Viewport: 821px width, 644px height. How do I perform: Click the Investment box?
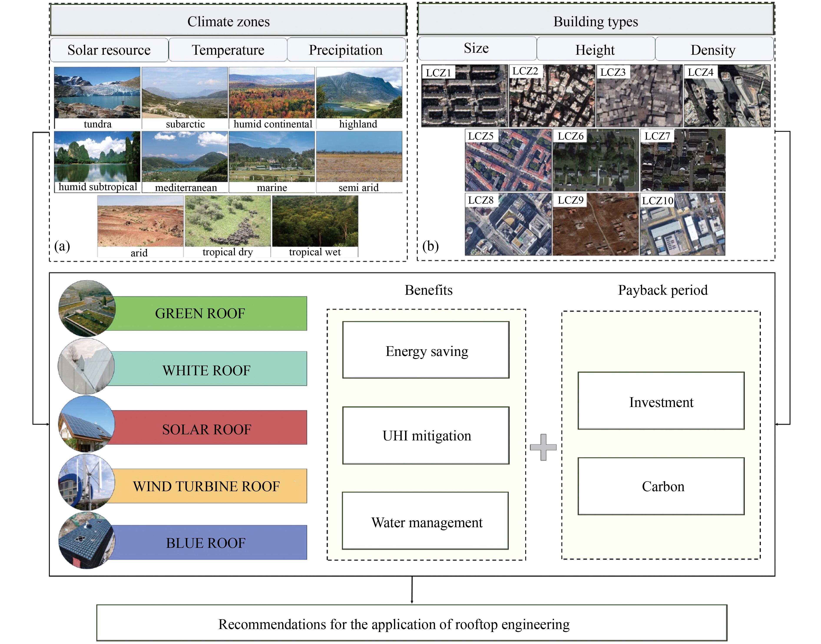pos(661,401)
